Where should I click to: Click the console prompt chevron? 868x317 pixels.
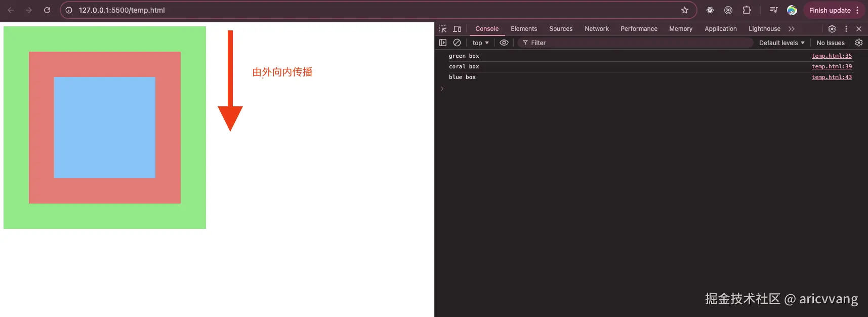pyautogui.click(x=442, y=89)
